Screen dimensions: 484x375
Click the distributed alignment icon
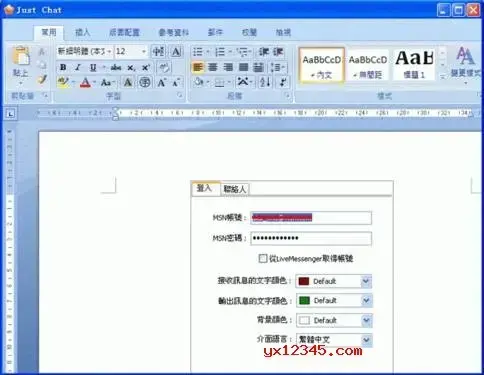(x=258, y=67)
